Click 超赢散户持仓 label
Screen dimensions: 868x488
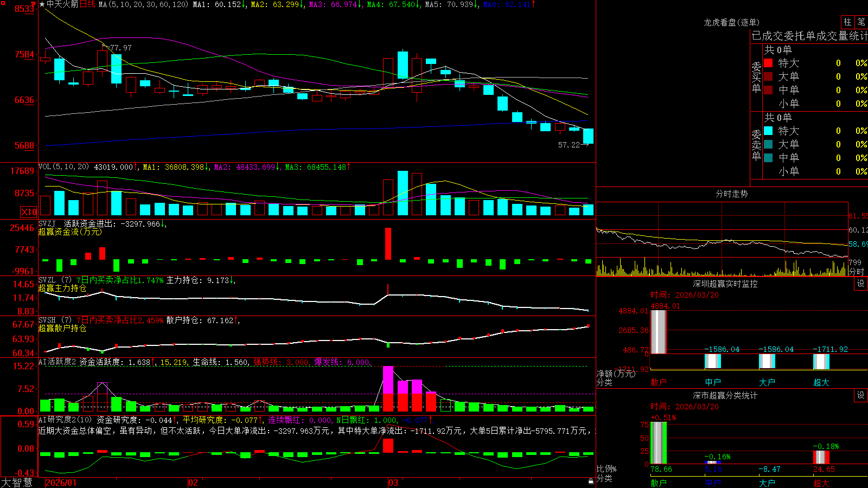tap(62, 329)
